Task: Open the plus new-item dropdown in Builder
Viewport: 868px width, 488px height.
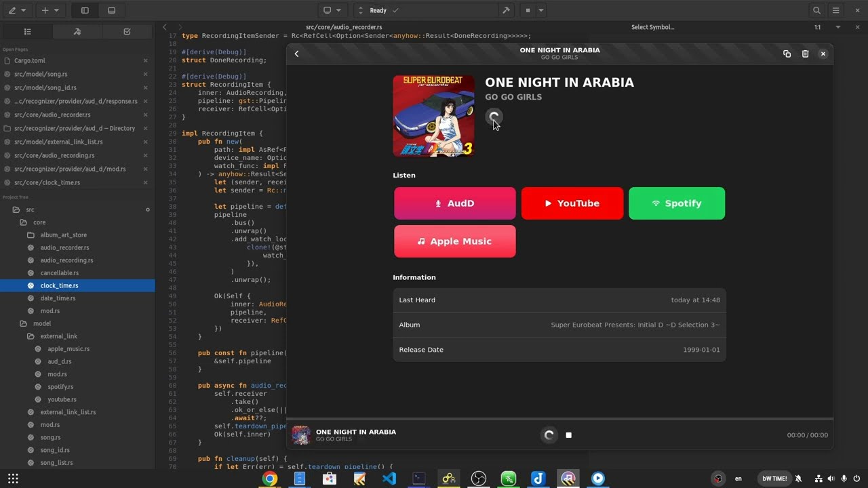Action: pyautogui.click(x=51, y=10)
